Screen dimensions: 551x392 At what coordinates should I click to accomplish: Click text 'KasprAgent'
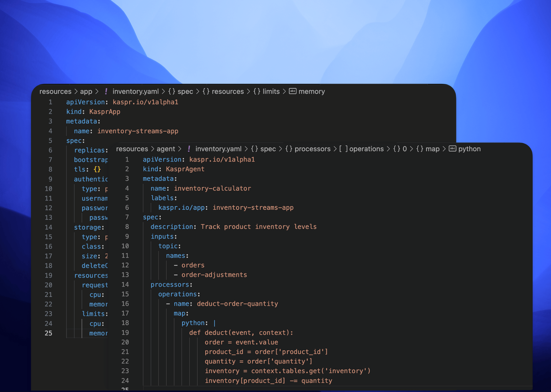pyautogui.click(x=185, y=169)
